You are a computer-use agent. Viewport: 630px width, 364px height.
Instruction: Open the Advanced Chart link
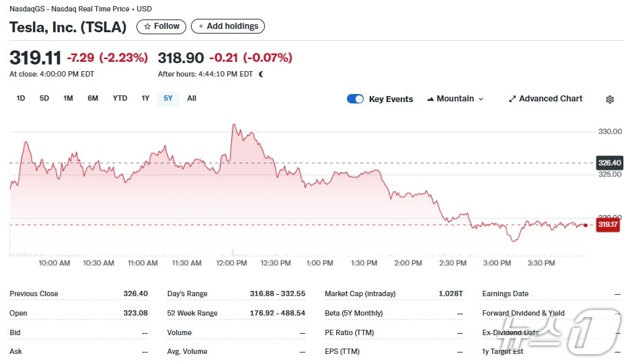550,99
